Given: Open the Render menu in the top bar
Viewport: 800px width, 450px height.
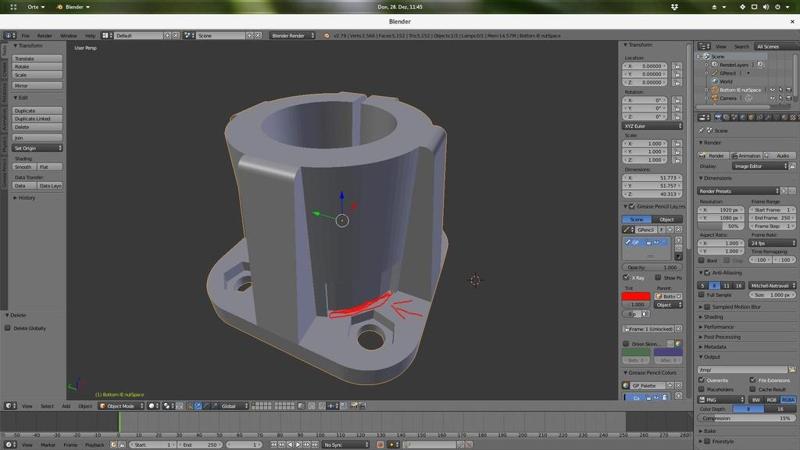Looking at the screenshot, I should click(45, 35).
